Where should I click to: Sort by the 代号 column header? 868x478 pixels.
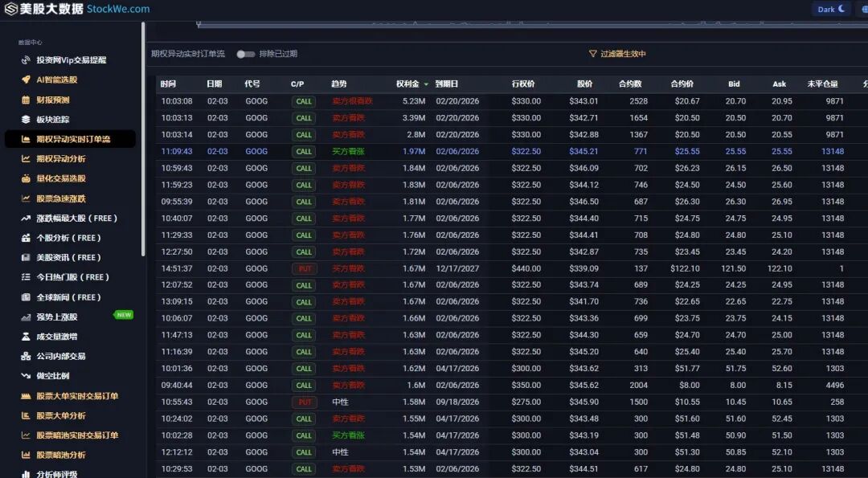click(x=252, y=84)
